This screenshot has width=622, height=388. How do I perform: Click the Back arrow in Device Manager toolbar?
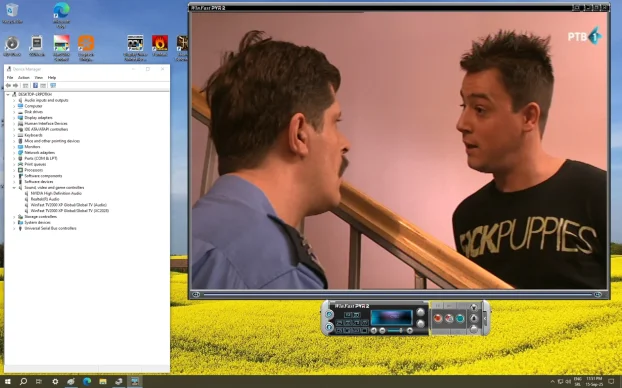click(x=8, y=85)
